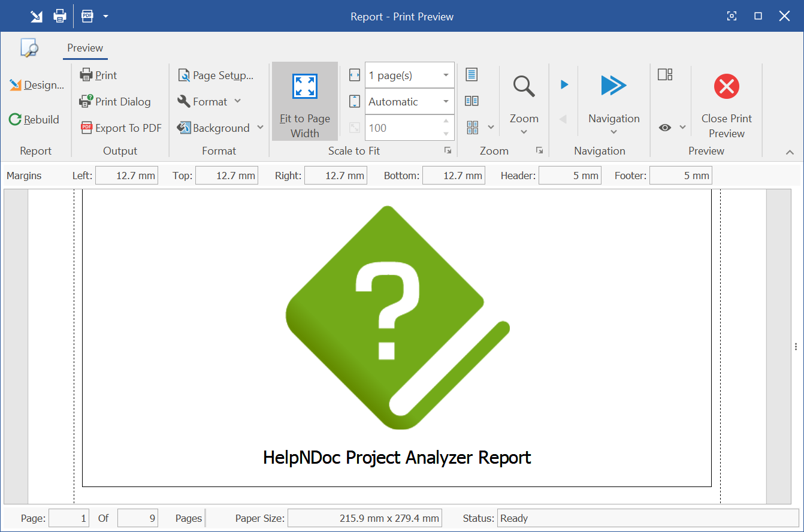Edit the Footer margin field
804x532 pixels.
pyautogui.click(x=681, y=176)
